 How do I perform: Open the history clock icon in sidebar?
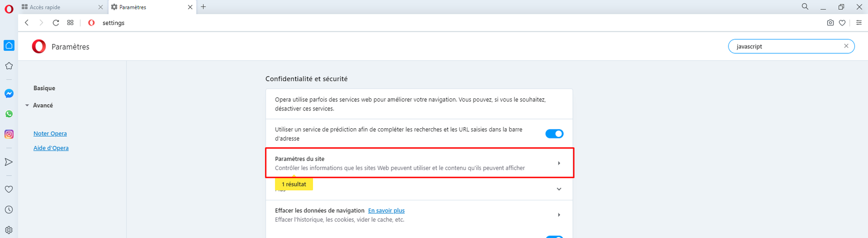pos(9,210)
